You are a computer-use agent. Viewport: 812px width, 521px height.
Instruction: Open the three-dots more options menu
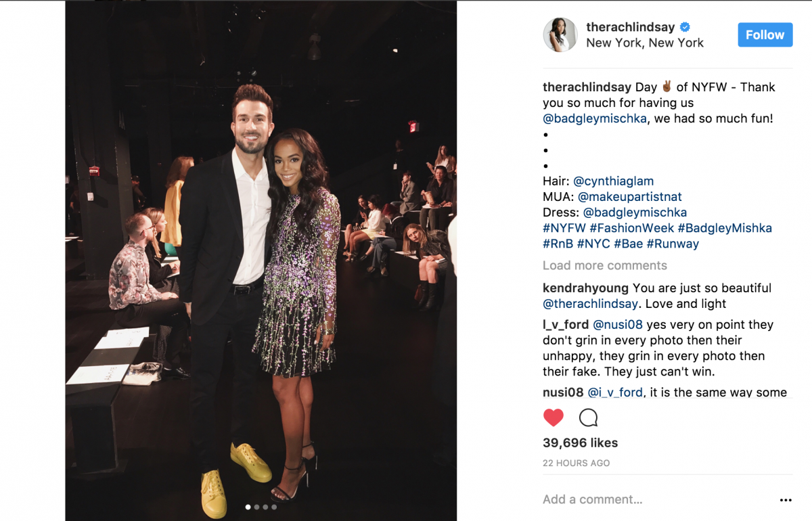786,500
